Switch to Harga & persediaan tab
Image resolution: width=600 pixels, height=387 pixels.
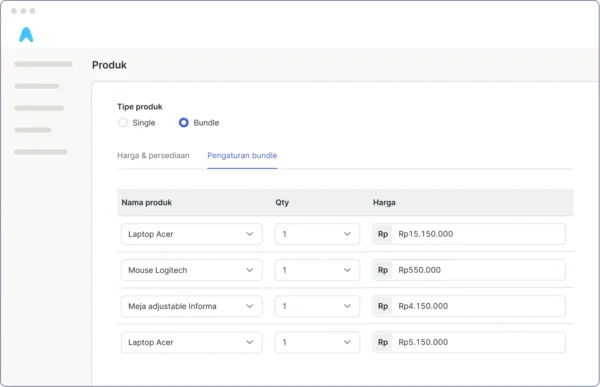[153, 155]
